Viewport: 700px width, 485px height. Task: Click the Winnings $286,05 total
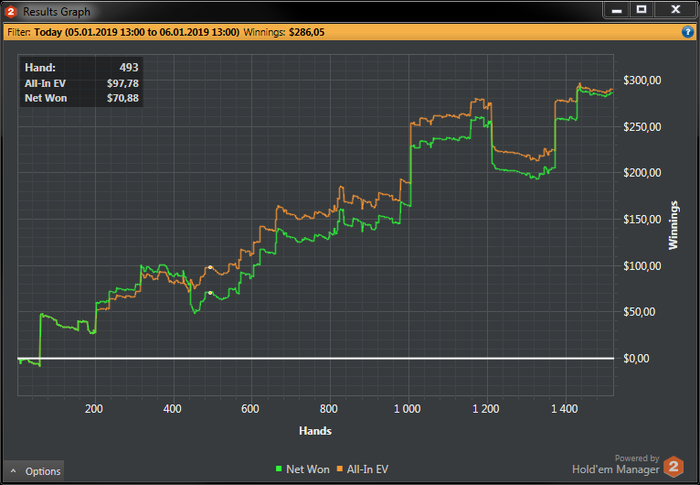pos(284,32)
